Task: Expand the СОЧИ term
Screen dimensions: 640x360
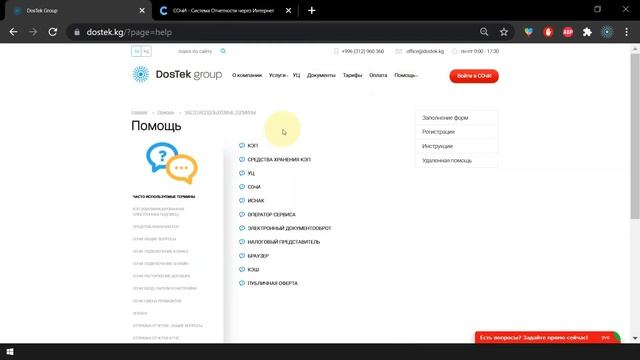Action: click(x=254, y=187)
